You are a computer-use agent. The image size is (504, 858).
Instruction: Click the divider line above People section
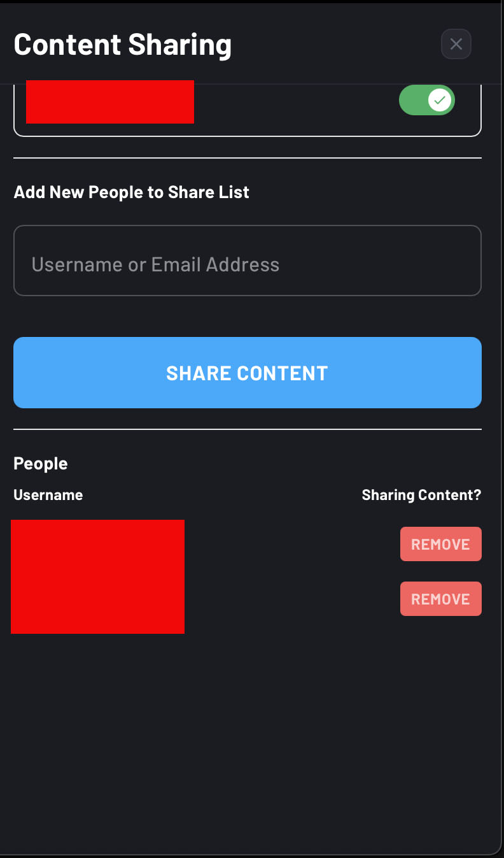point(248,429)
